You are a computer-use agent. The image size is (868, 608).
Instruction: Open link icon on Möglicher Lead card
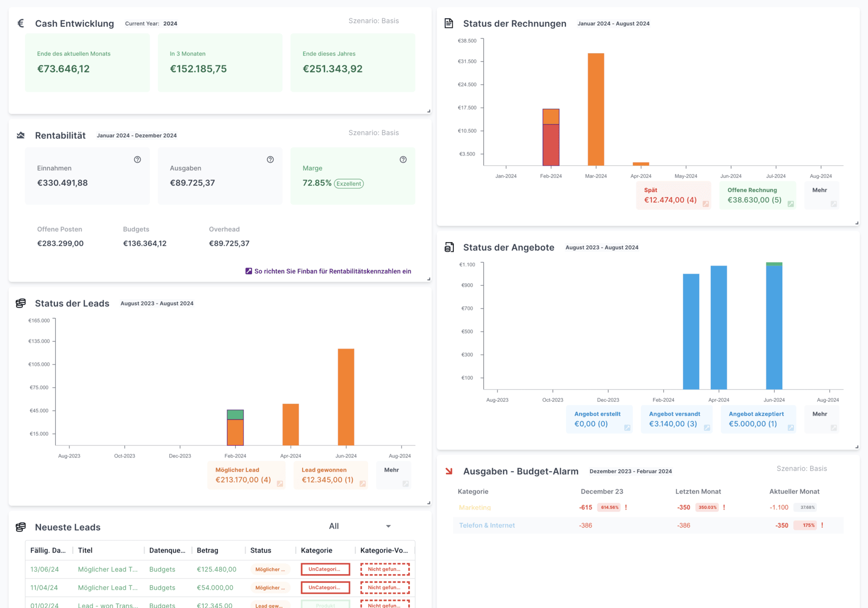pos(280,484)
